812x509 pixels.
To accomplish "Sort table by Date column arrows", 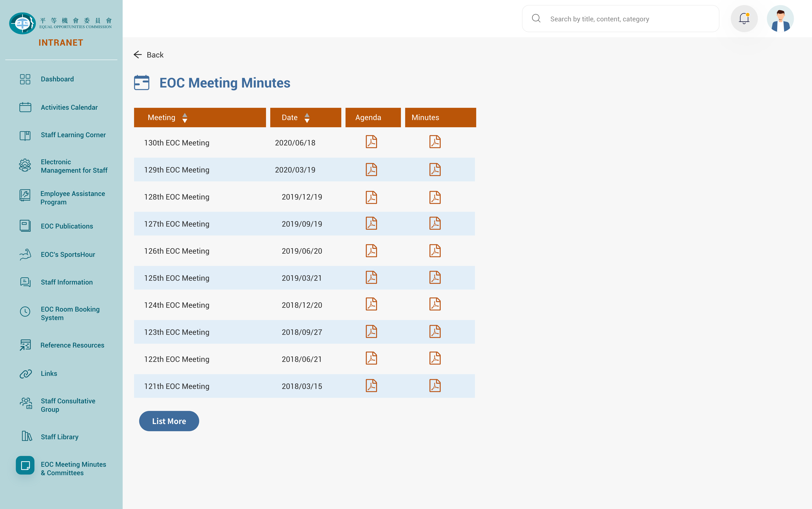I will pos(307,118).
